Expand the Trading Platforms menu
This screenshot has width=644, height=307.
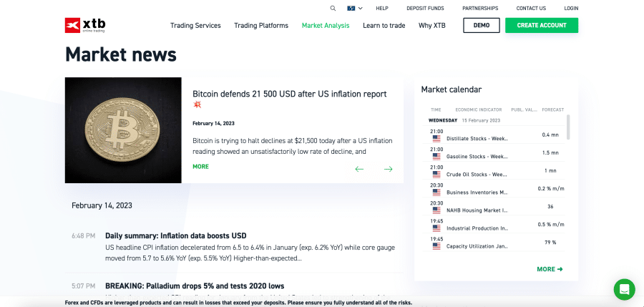coord(261,26)
